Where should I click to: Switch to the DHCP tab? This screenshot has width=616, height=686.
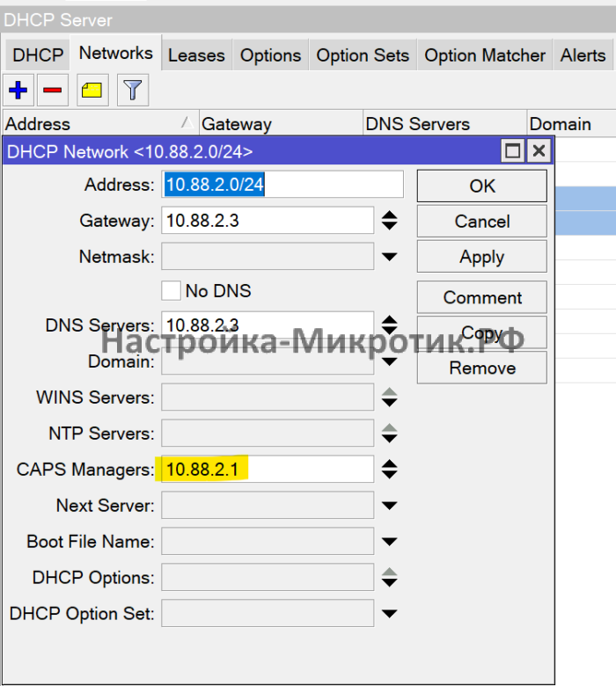point(38,55)
